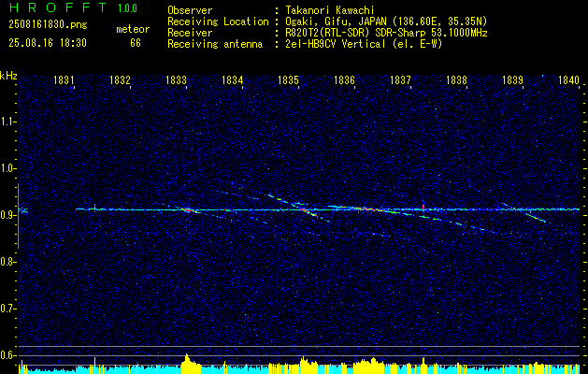Click the descending echo trail after 1839
Image resolution: width=588 pixels, height=374 pixels.
click(535, 217)
